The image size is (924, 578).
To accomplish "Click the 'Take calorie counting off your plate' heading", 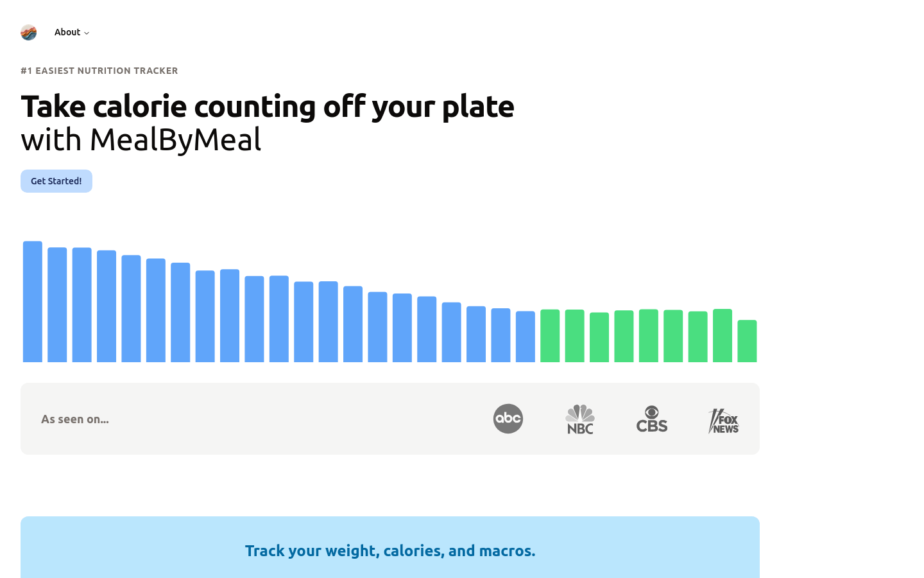I will [268, 107].
